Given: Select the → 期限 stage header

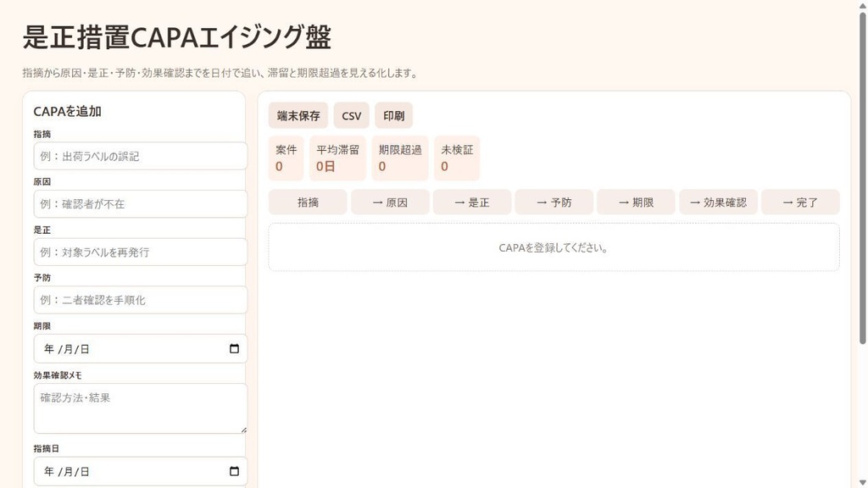Looking at the screenshot, I should coord(636,202).
